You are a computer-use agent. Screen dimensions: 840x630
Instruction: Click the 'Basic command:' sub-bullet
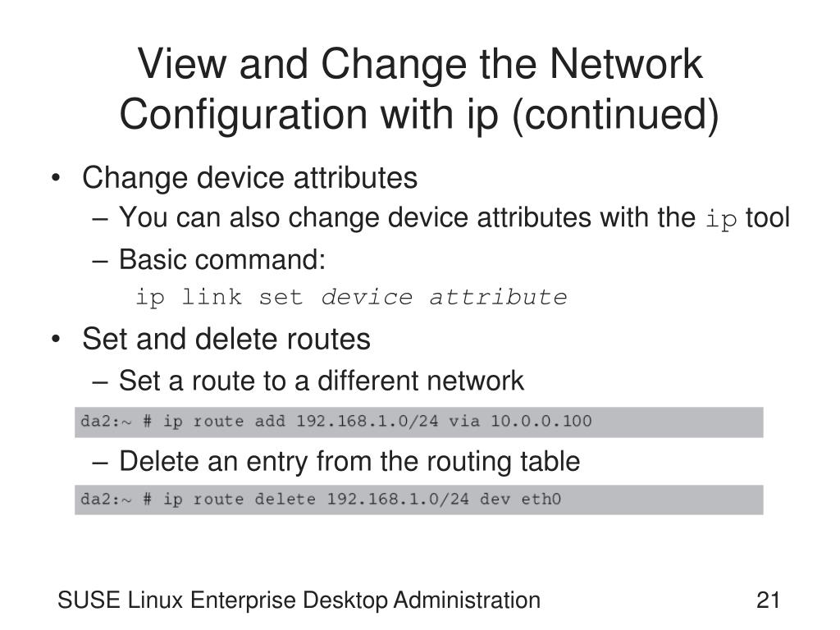[x=222, y=260]
